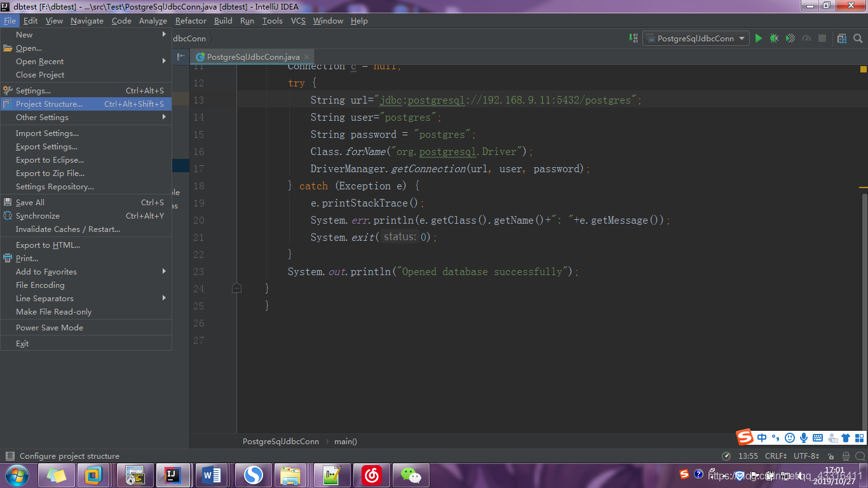The height and width of the screenshot is (488, 868).
Task: Run PostgreSqlJdbcConn with green play icon
Action: [x=758, y=38]
